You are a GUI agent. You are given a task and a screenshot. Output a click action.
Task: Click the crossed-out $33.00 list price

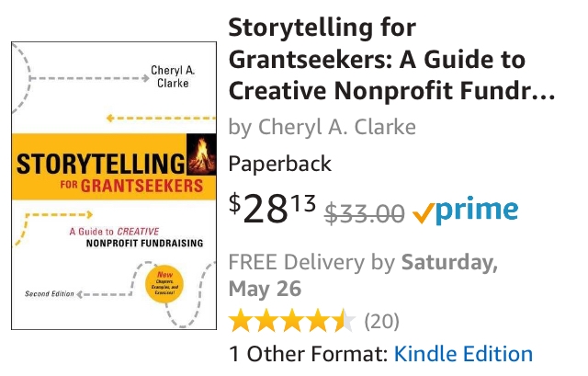[x=366, y=213]
